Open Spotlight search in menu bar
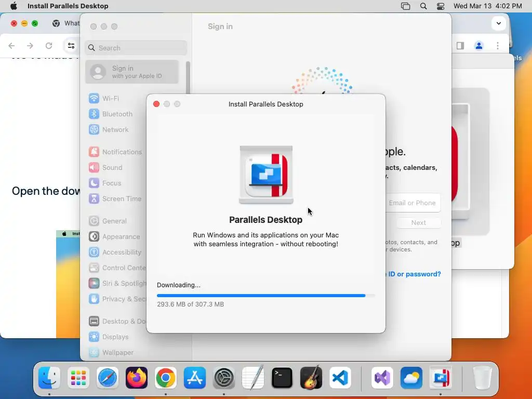Viewport: 532px width, 399px height. click(x=423, y=6)
